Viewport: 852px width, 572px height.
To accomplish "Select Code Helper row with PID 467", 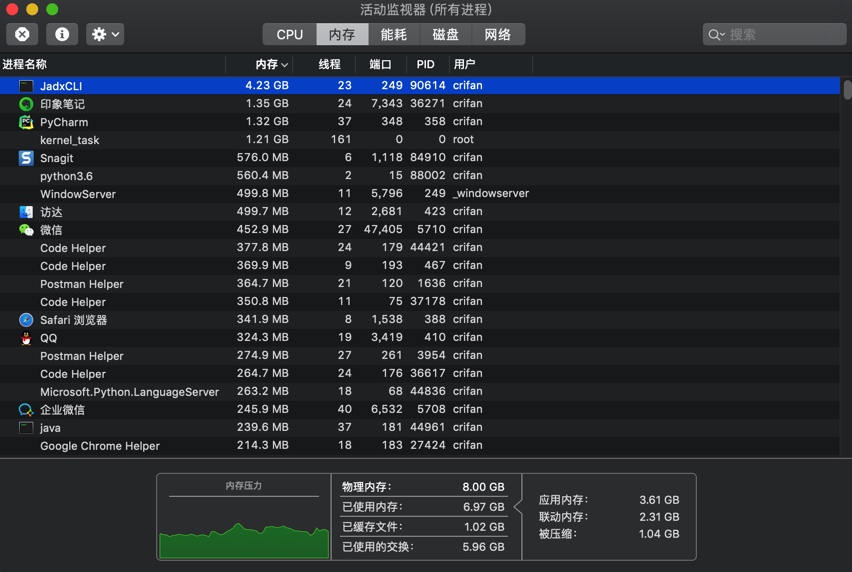I will [x=419, y=265].
